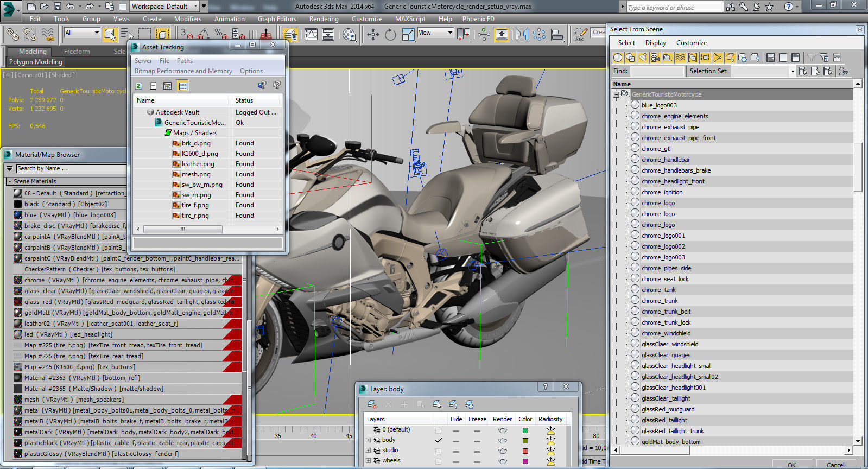
Task: Collapse the Scene Materials group
Action: click(x=9, y=181)
